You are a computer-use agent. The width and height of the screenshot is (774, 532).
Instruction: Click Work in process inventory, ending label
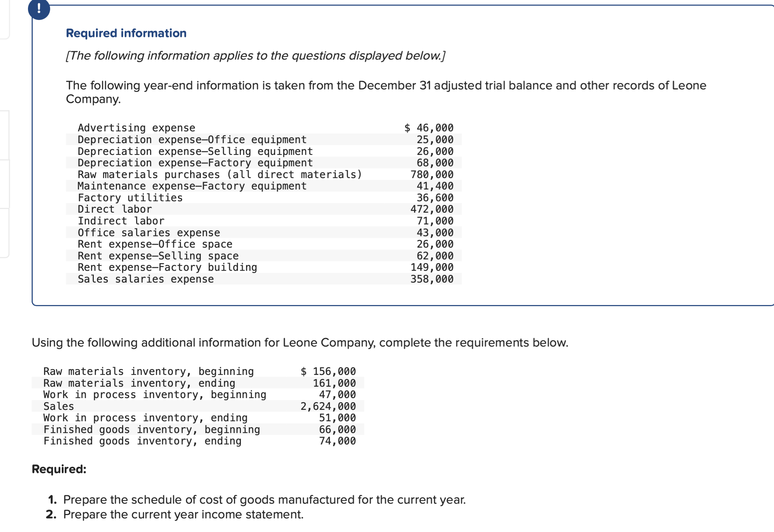145,418
